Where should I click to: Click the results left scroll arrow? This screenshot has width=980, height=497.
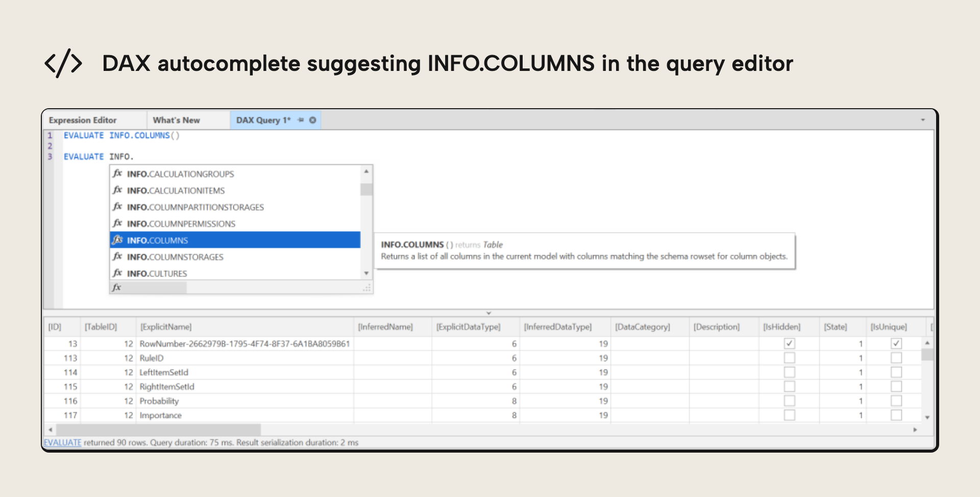(x=50, y=430)
